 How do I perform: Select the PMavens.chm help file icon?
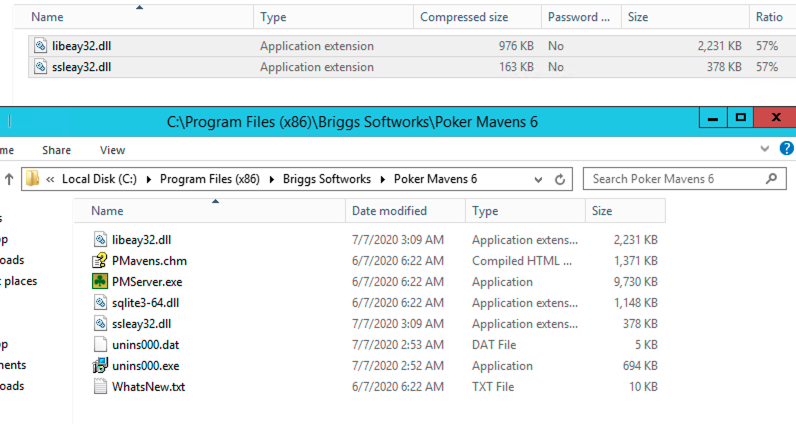click(x=100, y=261)
